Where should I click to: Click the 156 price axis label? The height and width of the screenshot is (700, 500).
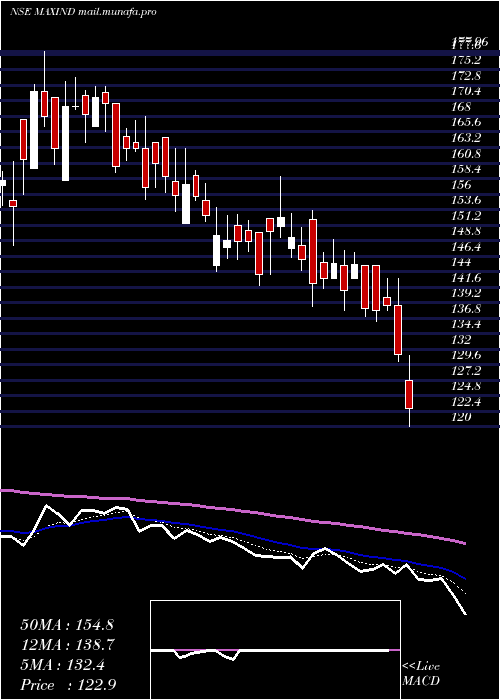[462, 185]
